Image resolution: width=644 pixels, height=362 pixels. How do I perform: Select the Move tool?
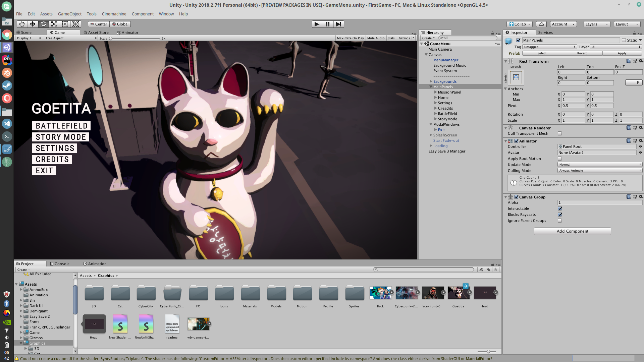33,24
